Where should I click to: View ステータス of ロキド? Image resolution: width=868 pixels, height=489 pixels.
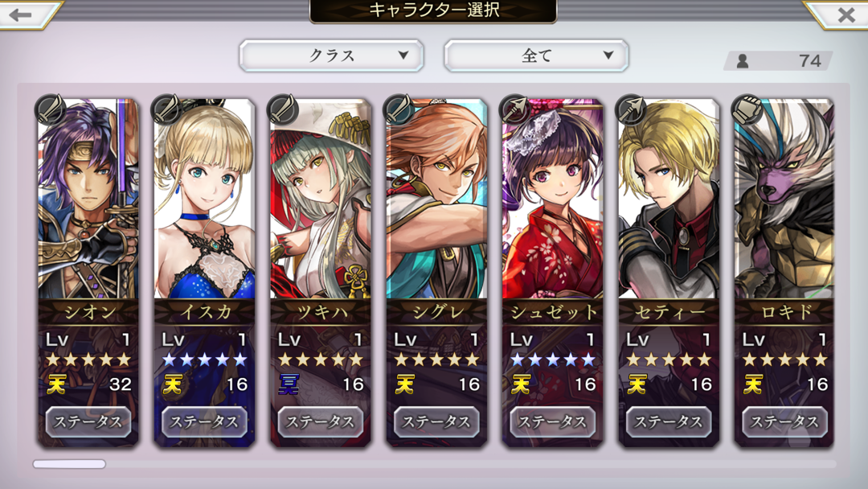784,422
